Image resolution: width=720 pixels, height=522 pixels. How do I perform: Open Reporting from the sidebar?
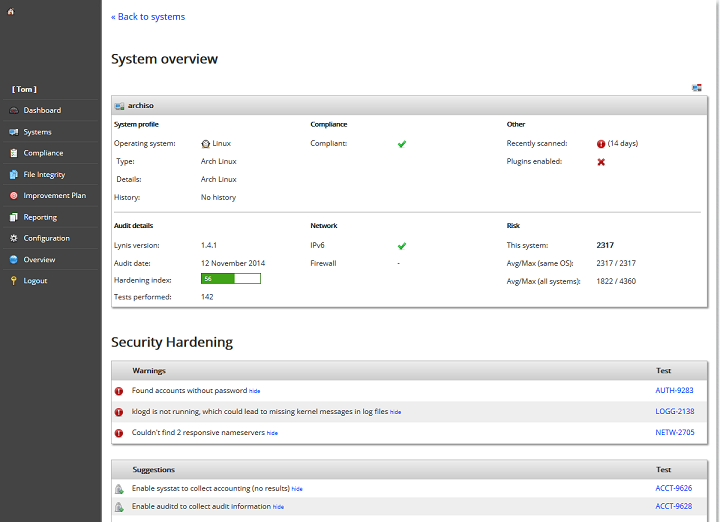(40, 217)
